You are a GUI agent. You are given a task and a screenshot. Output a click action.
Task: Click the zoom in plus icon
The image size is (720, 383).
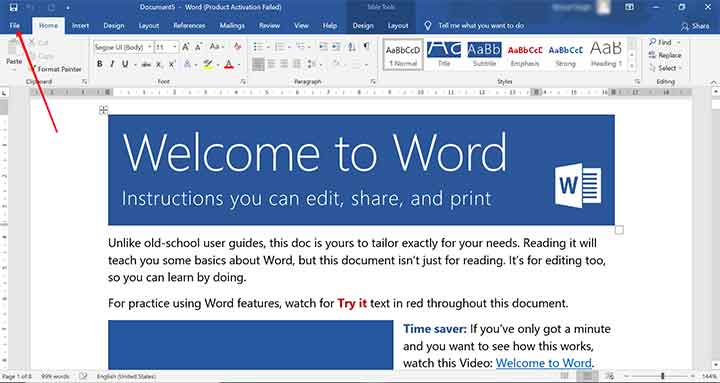[x=694, y=376]
